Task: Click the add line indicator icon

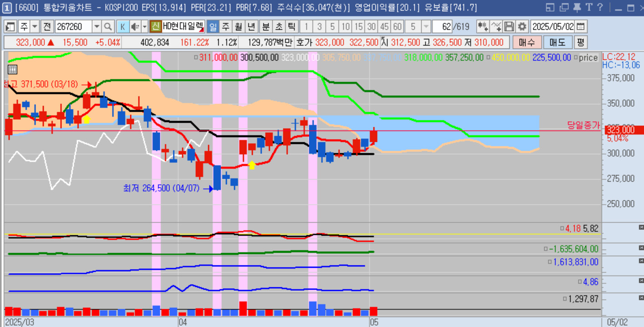Action: coord(496,26)
